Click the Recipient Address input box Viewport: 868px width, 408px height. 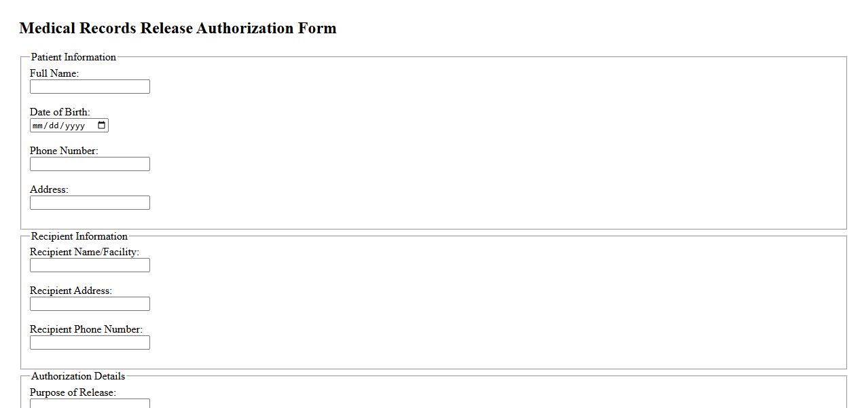coord(90,304)
